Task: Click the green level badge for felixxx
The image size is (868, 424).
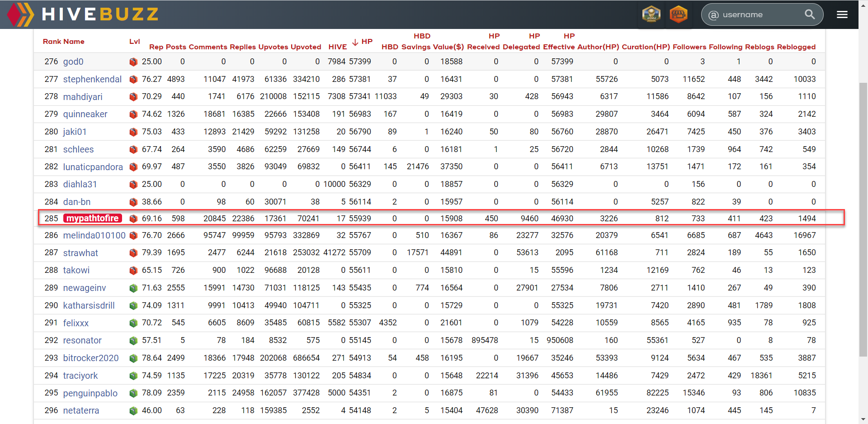Action: pyautogui.click(x=133, y=323)
